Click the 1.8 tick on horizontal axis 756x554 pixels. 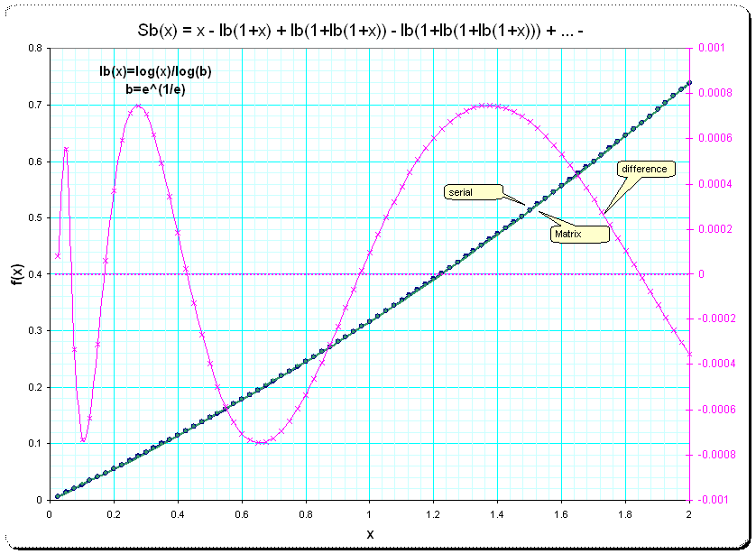625,512
